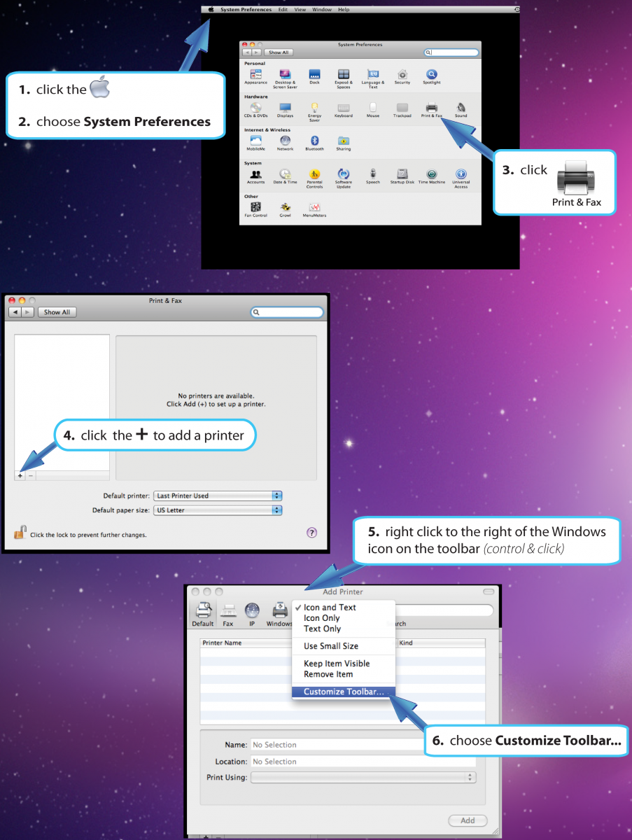This screenshot has width=632, height=840.
Task: Select Windows in Add Printer toolbar
Action: click(x=279, y=614)
